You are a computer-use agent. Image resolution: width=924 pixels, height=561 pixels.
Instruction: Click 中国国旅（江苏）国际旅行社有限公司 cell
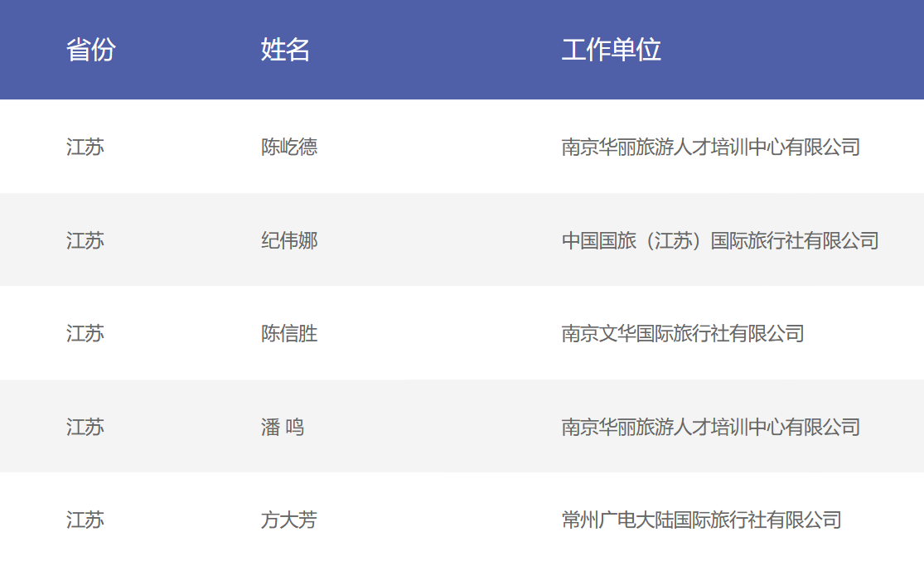pyautogui.click(x=720, y=240)
